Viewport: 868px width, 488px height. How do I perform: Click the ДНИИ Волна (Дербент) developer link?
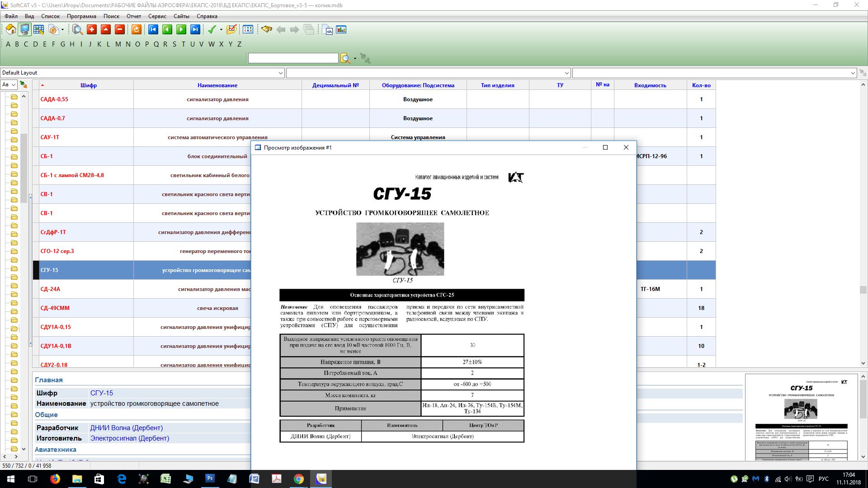tap(127, 428)
